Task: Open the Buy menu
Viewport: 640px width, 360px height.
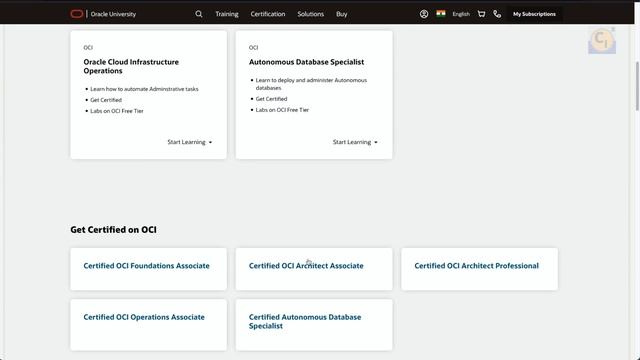Action: tap(342, 14)
